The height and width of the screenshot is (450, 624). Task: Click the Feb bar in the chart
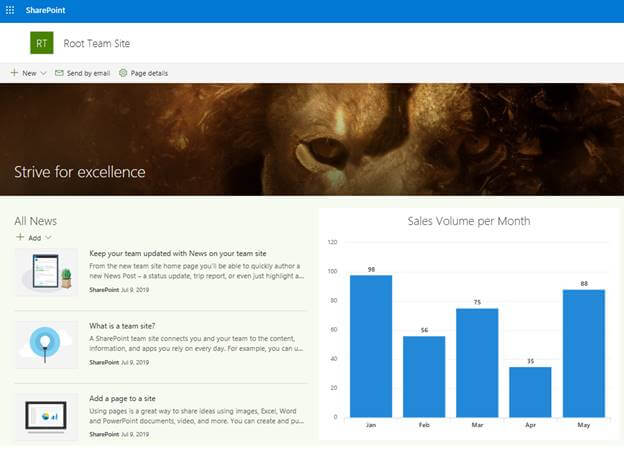click(x=424, y=377)
